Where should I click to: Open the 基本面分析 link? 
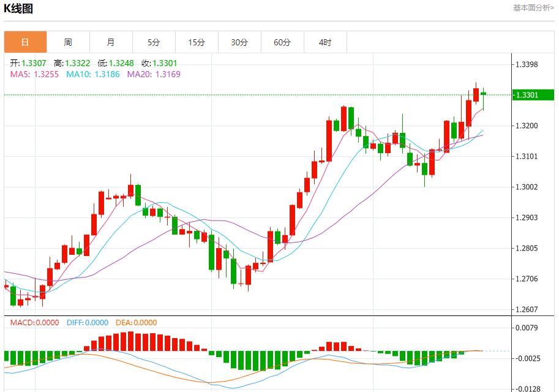click(x=533, y=8)
